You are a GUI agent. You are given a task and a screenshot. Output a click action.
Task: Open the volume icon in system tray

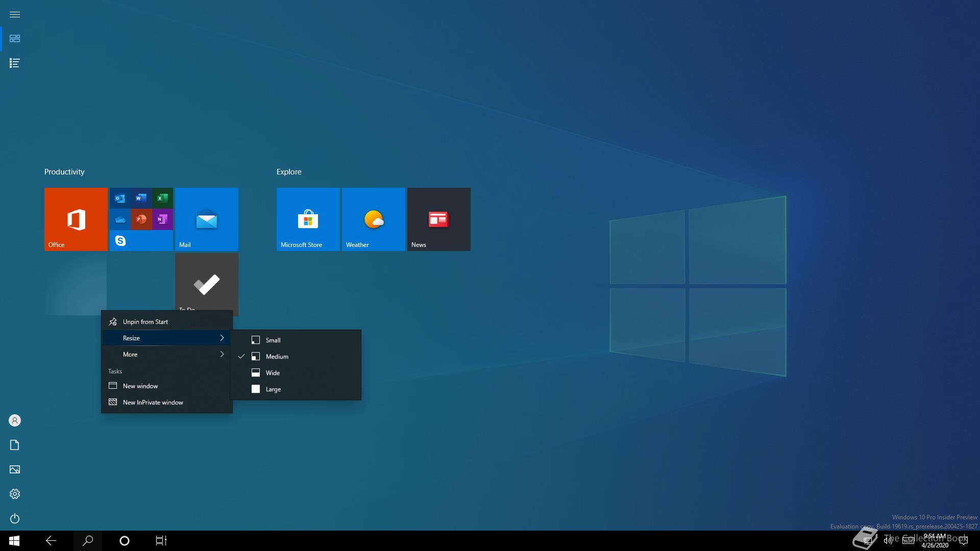point(888,541)
